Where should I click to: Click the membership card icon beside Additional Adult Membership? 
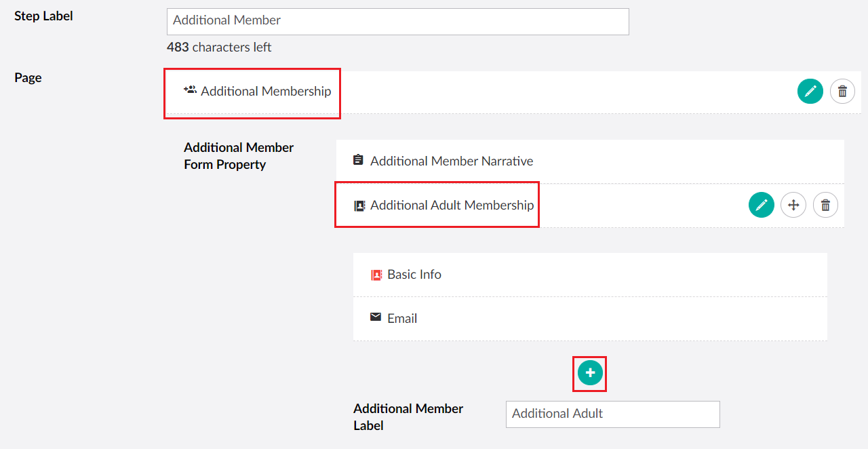point(359,205)
